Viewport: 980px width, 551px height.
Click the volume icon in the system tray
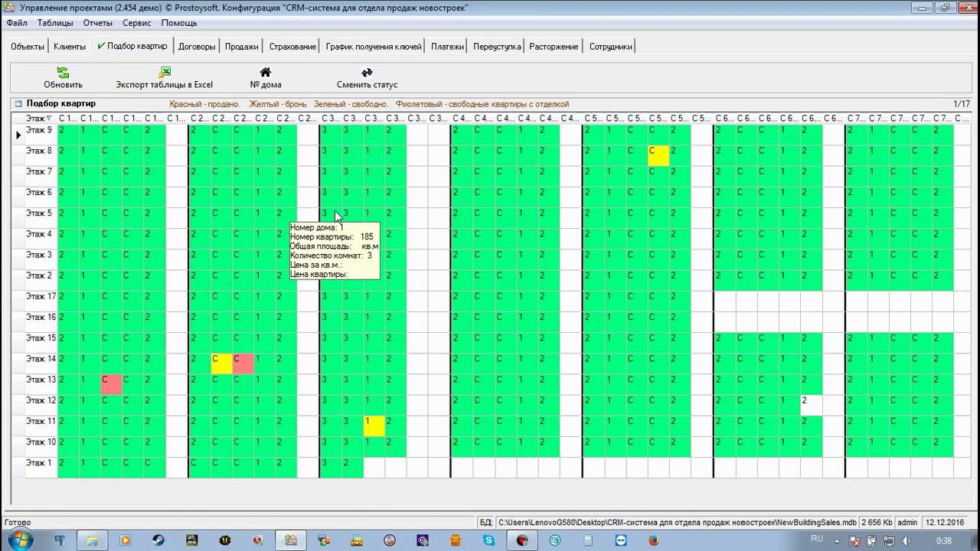[x=906, y=541]
